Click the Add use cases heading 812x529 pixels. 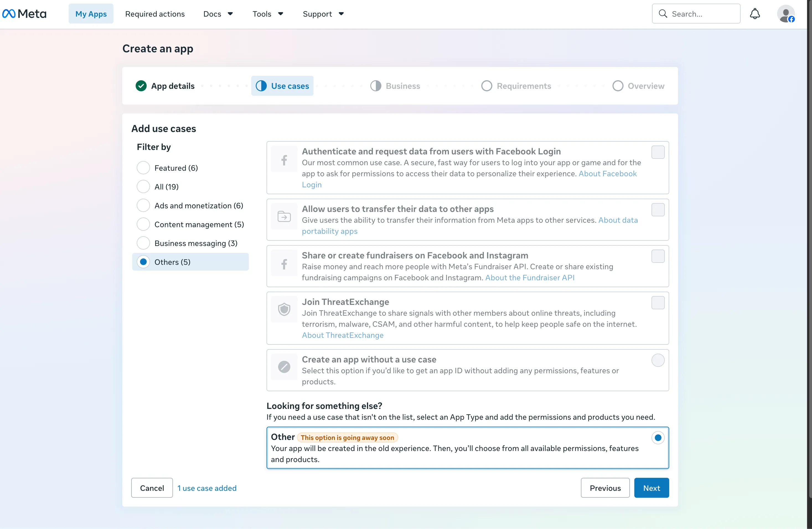point(163,129)
